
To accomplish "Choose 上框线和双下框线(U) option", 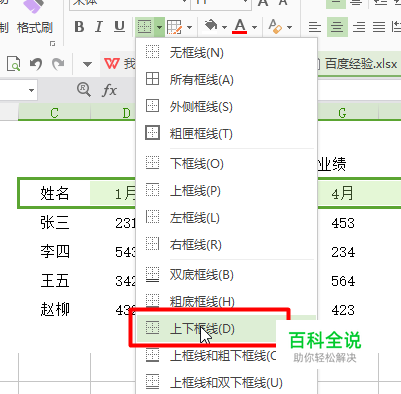I will coord(226,382).
